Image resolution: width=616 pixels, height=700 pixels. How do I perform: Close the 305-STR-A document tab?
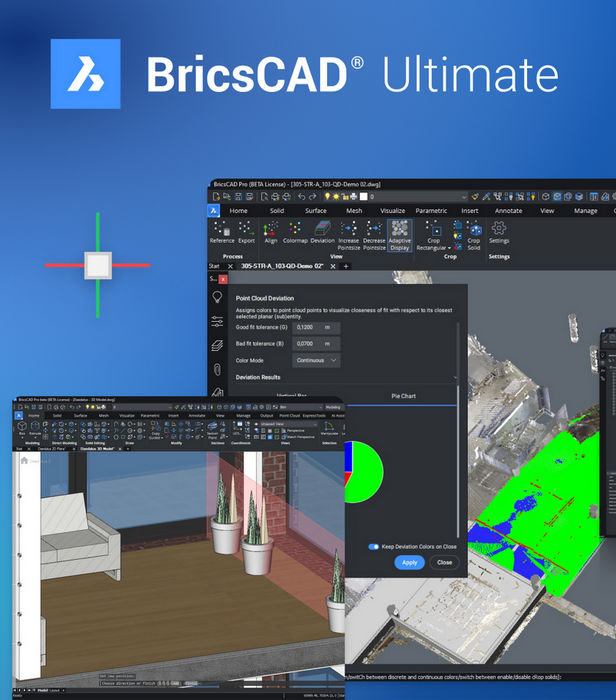333,266
